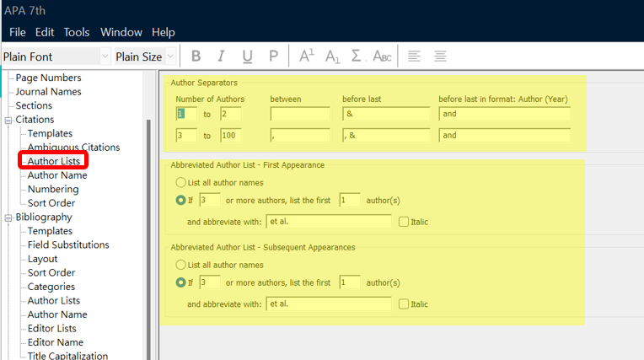Open the Help menu
644x360 pixels.
click(x=163, y=32)
